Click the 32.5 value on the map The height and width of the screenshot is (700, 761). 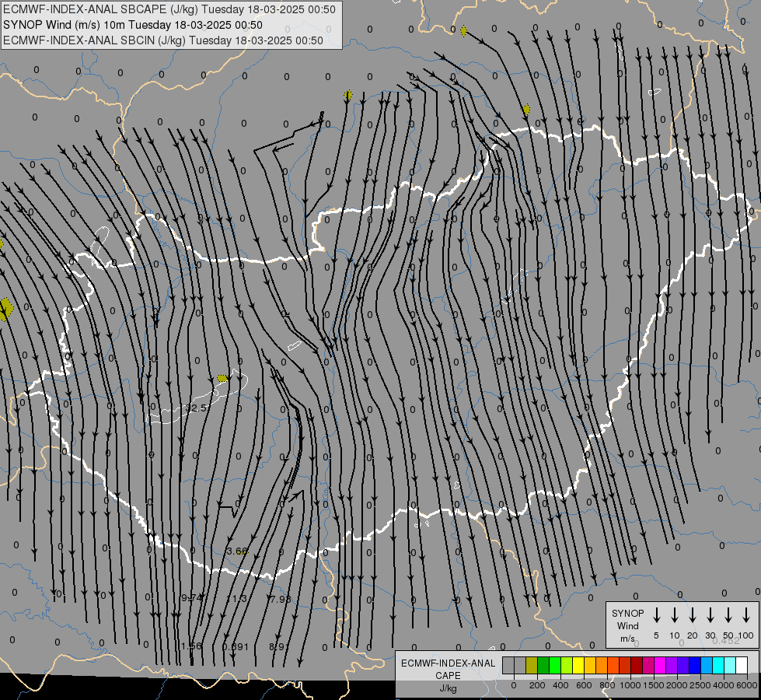point(197,408)
